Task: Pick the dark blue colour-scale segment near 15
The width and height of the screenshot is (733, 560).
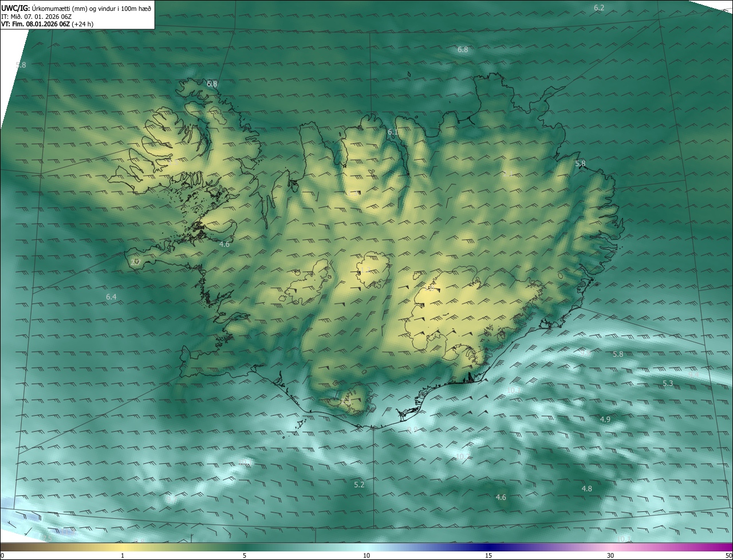Action: point(488,547)
